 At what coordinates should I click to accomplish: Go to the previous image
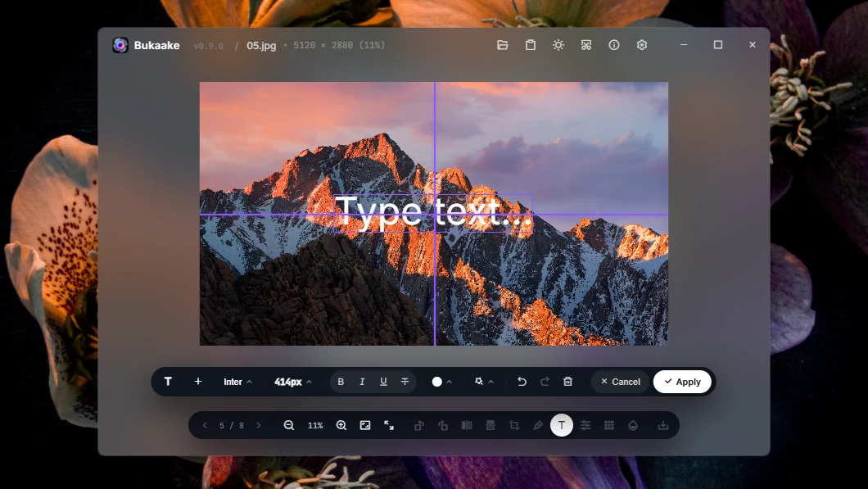click(x=205, y=425)
